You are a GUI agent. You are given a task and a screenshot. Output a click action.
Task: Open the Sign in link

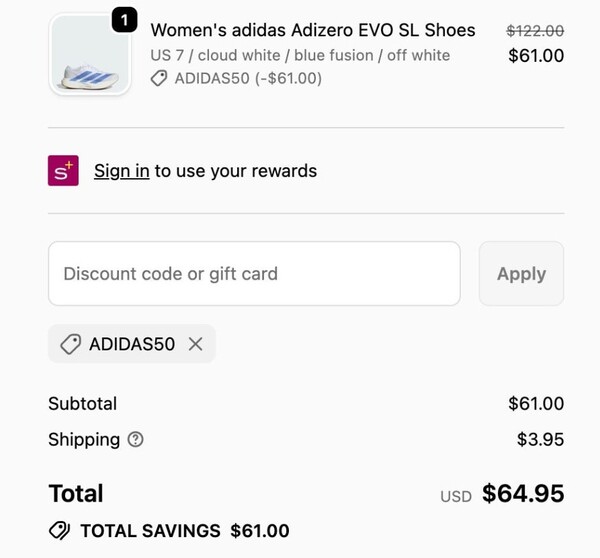pos(121,171)
